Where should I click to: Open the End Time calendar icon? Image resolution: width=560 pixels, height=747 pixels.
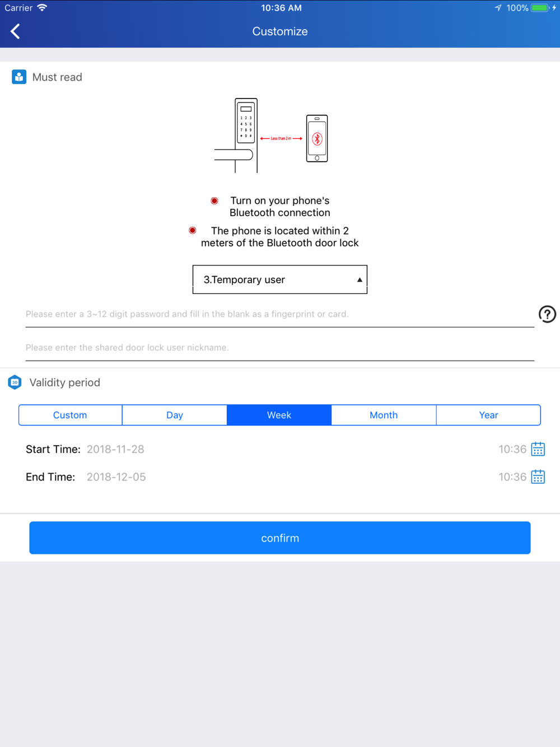pyautogui.click(x=538, y=477)
